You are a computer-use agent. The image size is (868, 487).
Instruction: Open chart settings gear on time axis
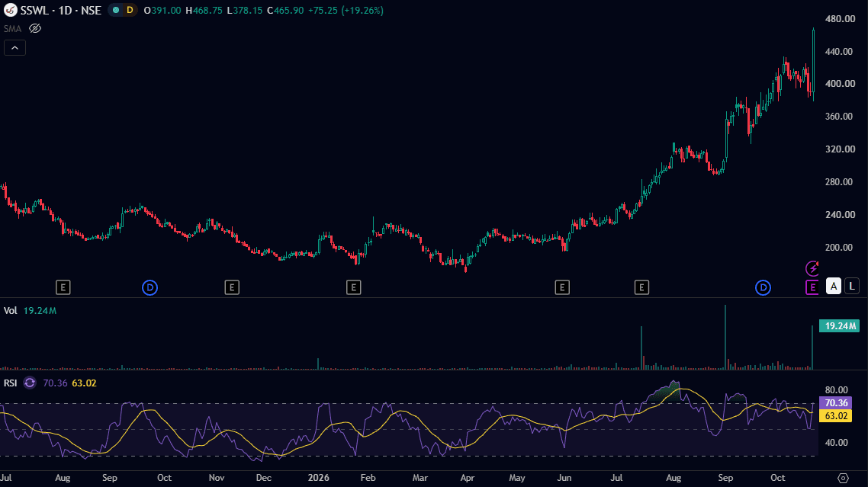(843, 478)
